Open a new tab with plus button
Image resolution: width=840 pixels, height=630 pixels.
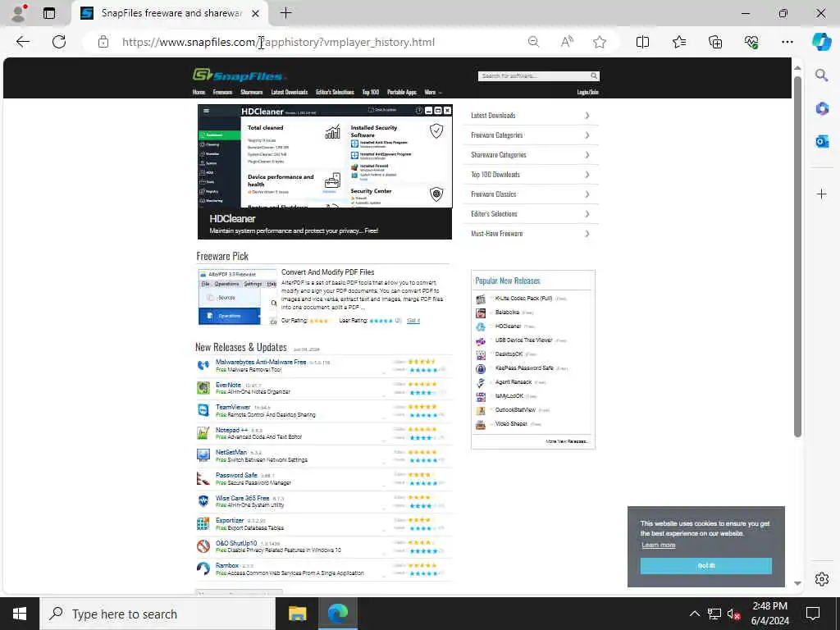point(285,13)
